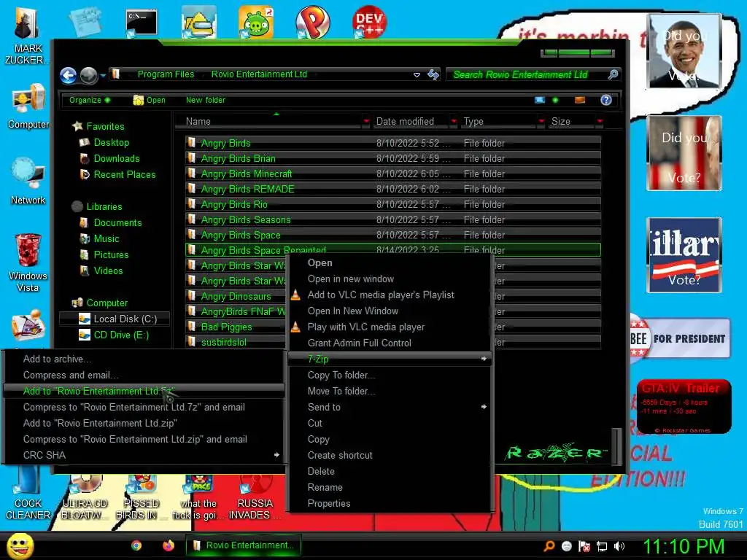This screenshot has height=560, width=747.
Task: Choose Add to VLC media player's Playlist
Action: coord(390,295)
